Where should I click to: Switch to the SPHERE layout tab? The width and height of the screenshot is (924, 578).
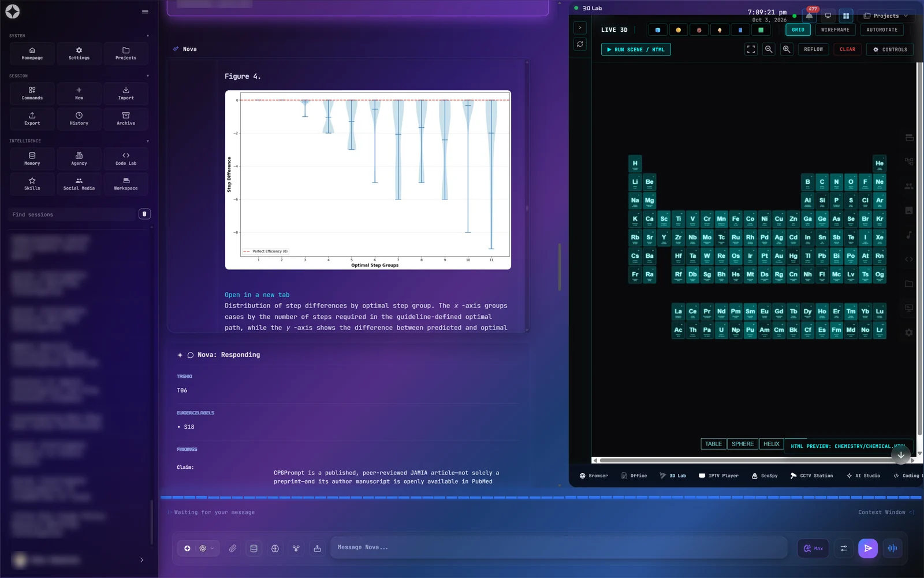(x=742, y=444)
